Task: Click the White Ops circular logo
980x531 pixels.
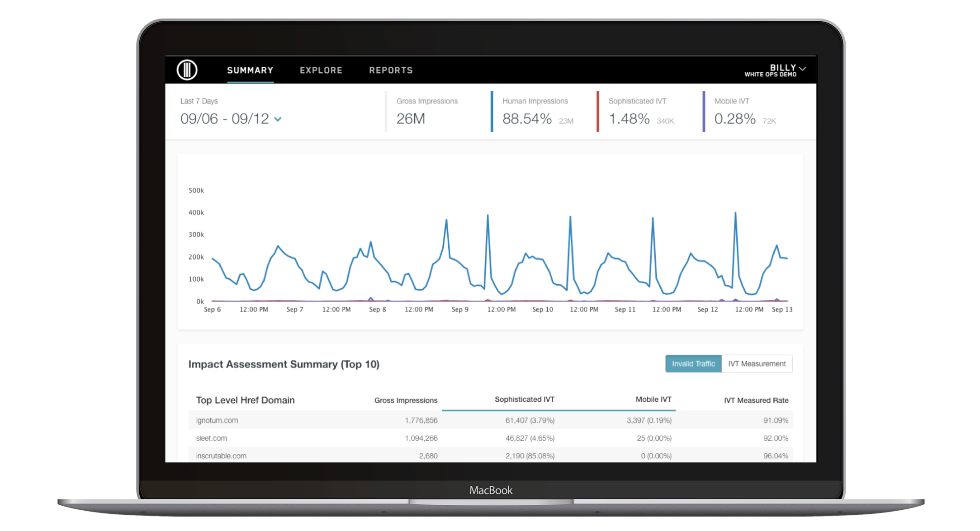Action: tap(187, 70)
